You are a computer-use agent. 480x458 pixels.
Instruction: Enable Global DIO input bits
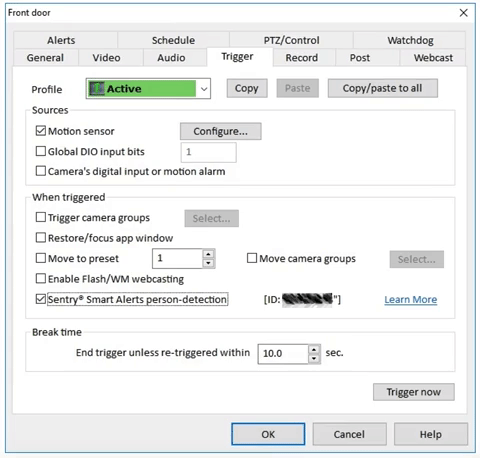tap(41, 151)
